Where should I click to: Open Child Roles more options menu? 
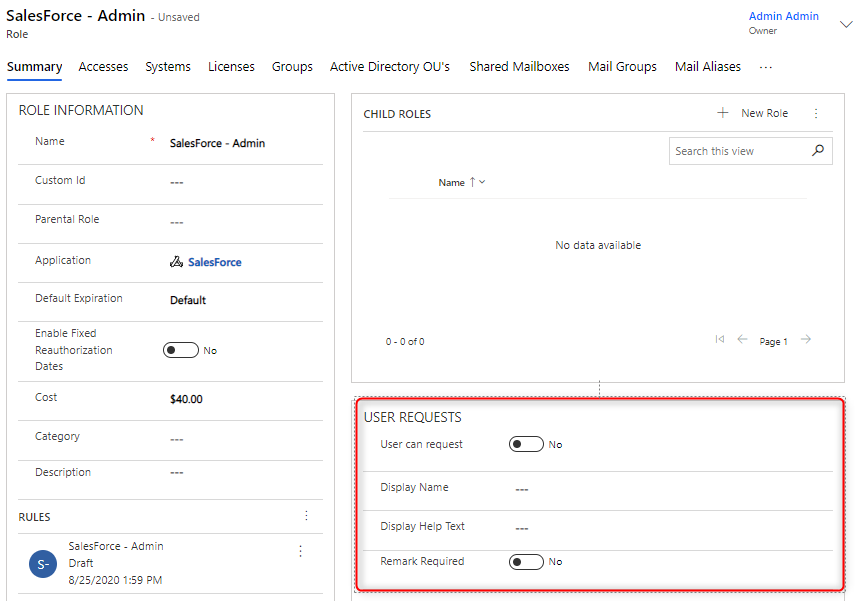[816, 114]
